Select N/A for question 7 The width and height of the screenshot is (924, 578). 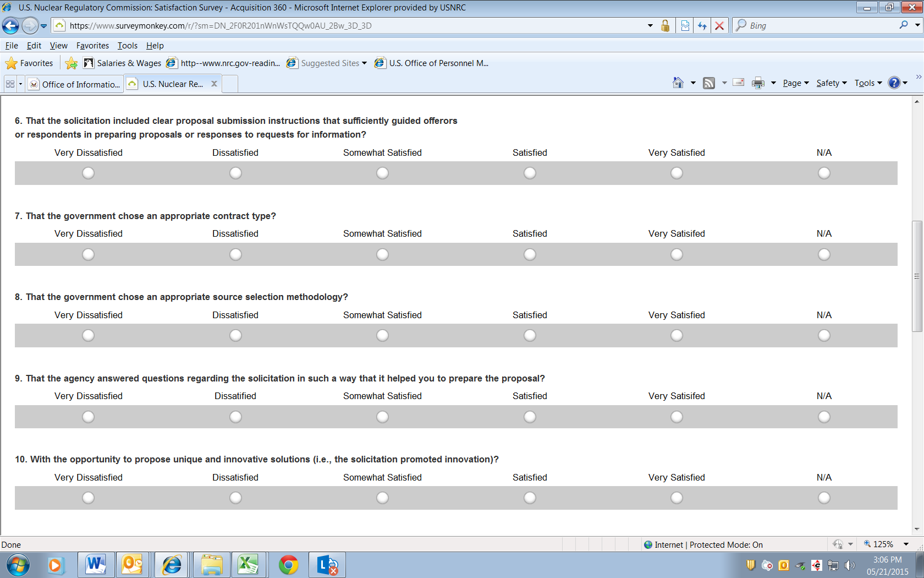pos(824,254)
